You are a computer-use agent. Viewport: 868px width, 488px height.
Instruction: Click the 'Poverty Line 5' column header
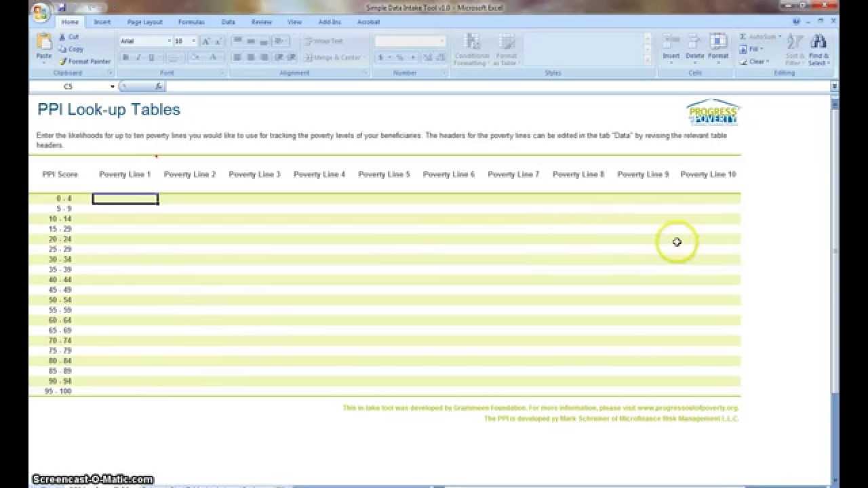(384, 174)
